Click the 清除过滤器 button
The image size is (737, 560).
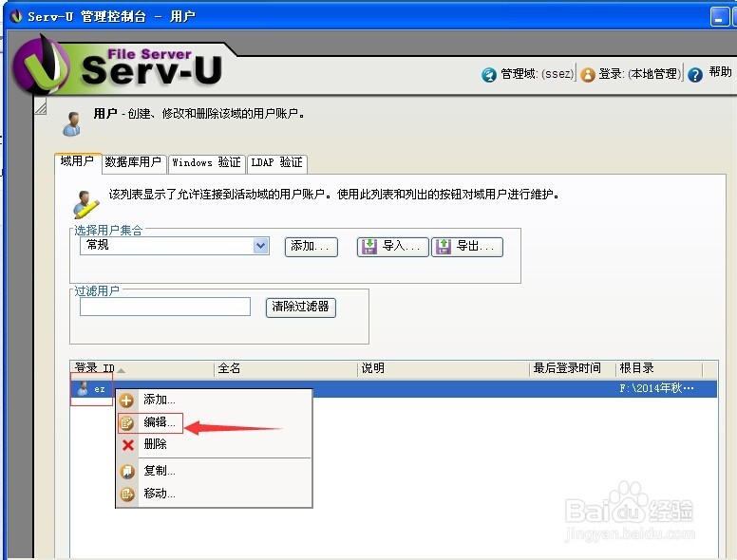(x=301, y=308)
